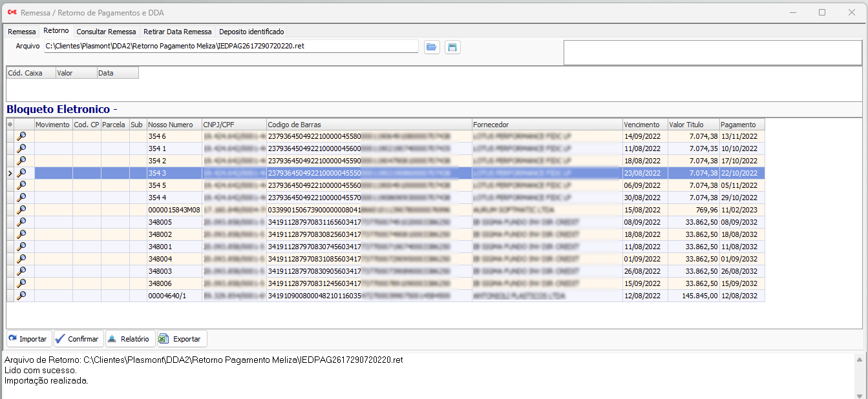Open the Deposito identificado tab
The image size is (868, 399).
pyautogui.click(x=251, y=32)
